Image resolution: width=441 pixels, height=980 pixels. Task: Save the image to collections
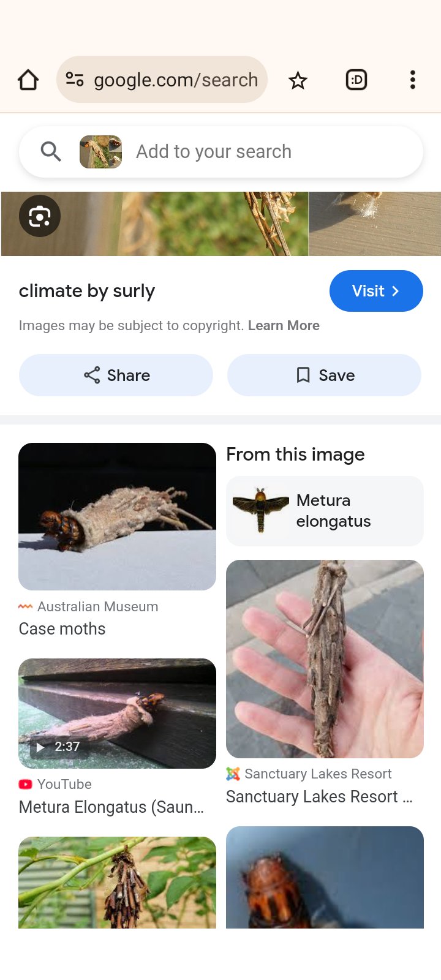(325, 375)
